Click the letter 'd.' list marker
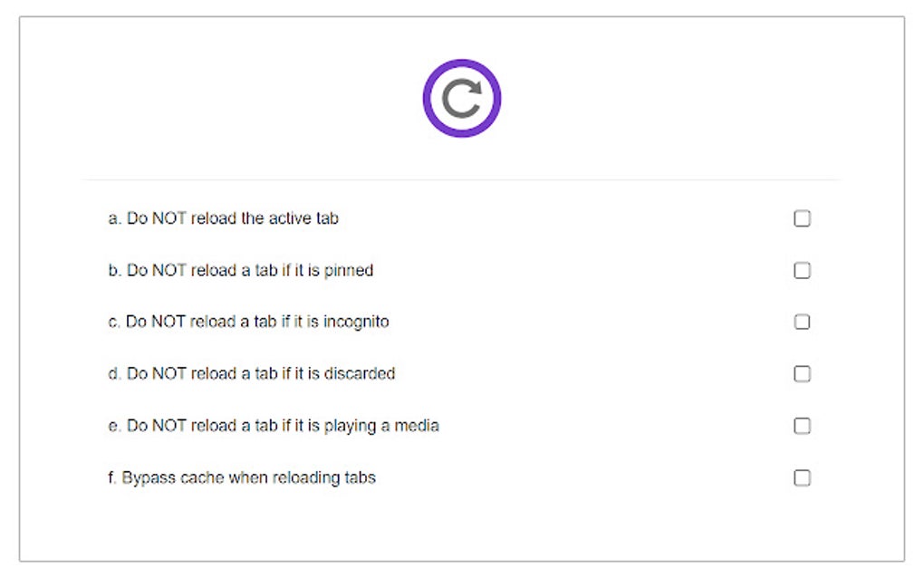The height and width of the screenshot is (578, 924). click(111, 373)
